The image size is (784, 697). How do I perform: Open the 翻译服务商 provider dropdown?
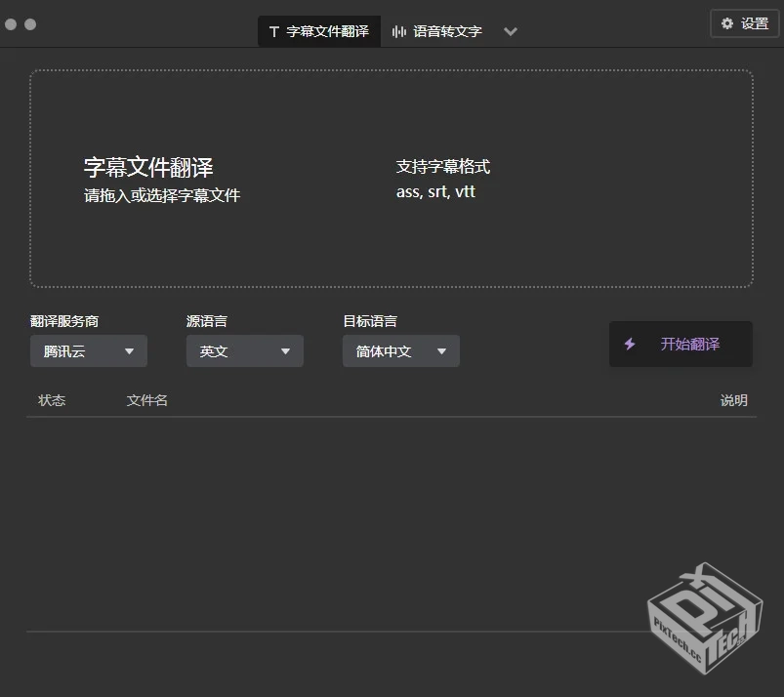point(88,350)
